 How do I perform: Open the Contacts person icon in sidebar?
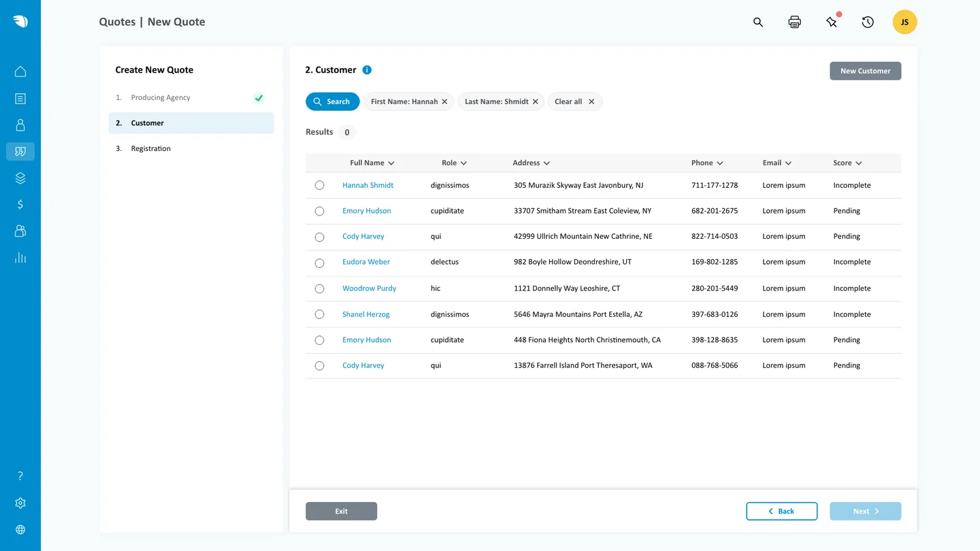20,124
